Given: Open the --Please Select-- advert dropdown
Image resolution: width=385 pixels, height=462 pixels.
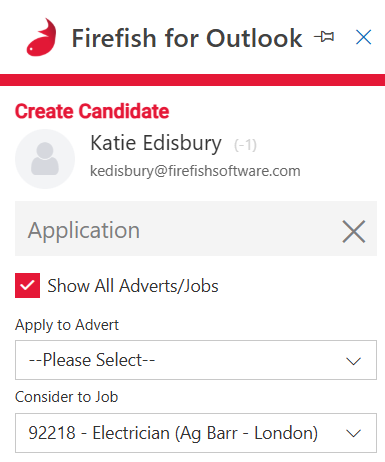Looking at the screenshot, I should click(196, 360).
